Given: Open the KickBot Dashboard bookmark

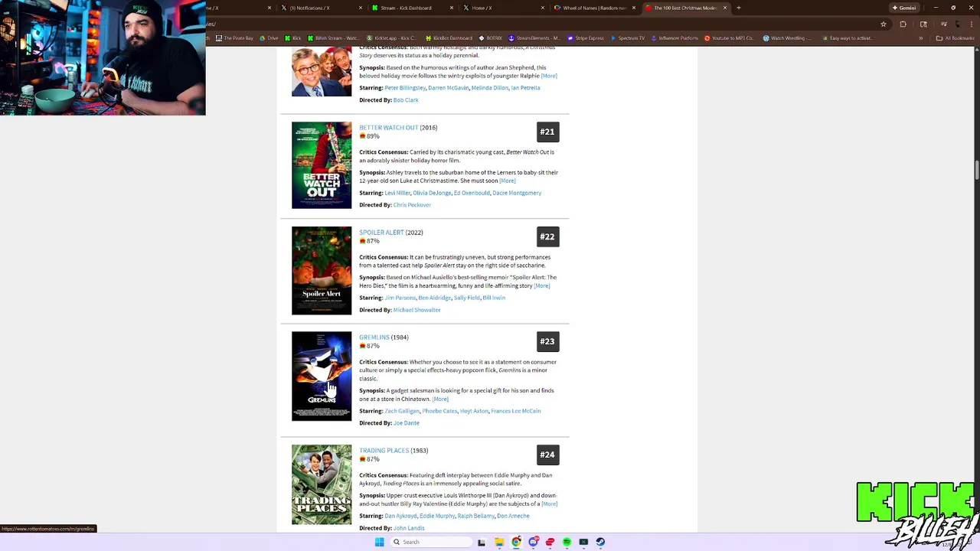Looking at the screenshot, I should (x=449, y=37).
